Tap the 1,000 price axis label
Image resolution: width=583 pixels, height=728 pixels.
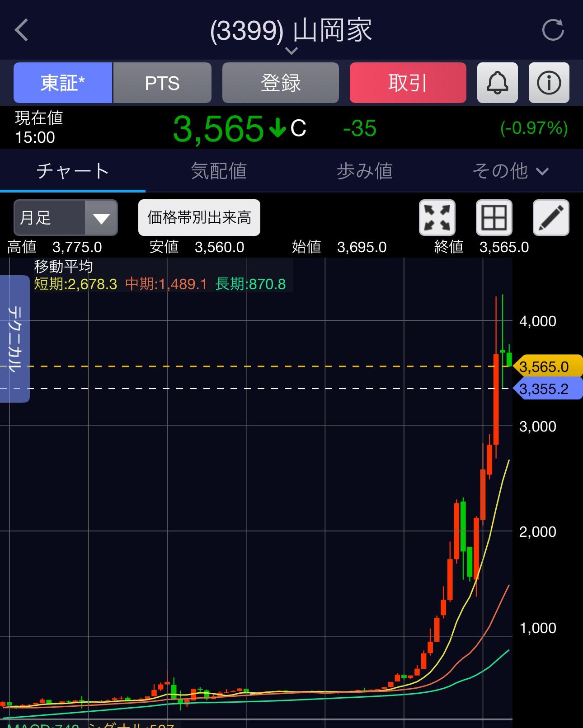coord(538,628)
